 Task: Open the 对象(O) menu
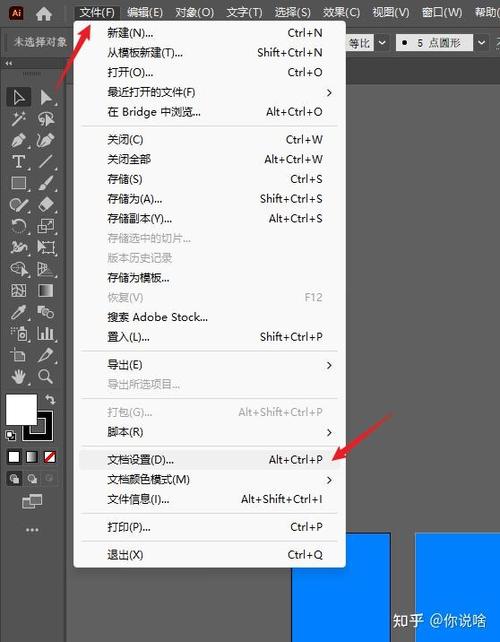pyautogui.click(x=195, y=13)
